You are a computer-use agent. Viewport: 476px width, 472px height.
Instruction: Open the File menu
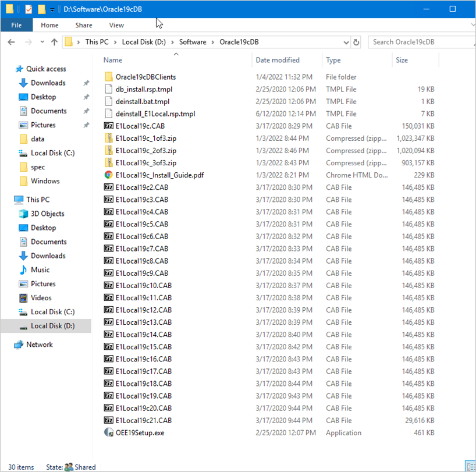[x=16, y=25]
